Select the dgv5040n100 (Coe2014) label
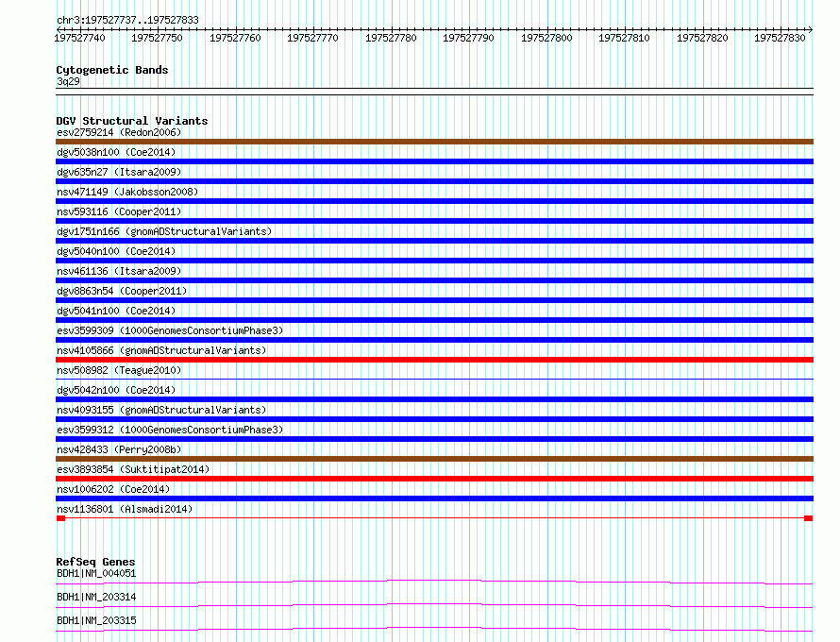 pos(116,251)
